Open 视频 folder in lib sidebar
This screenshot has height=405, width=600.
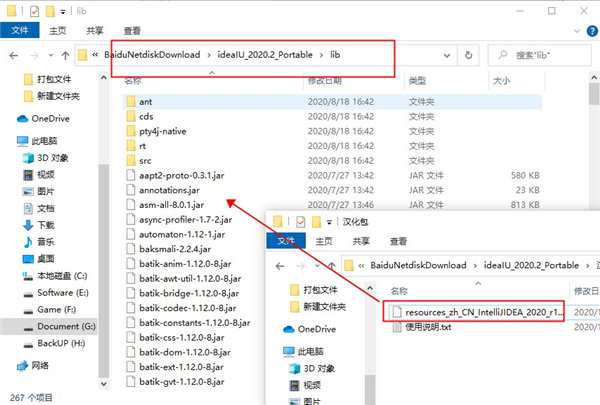46,175
